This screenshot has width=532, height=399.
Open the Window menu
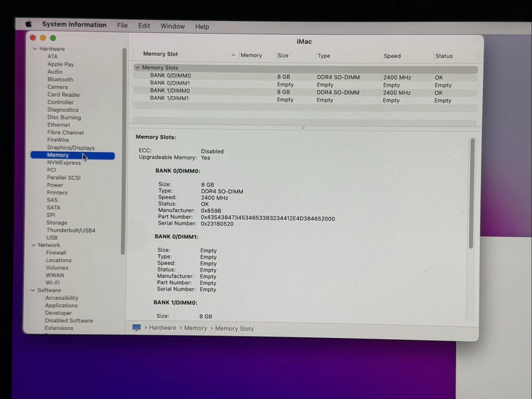click(172, 26)
